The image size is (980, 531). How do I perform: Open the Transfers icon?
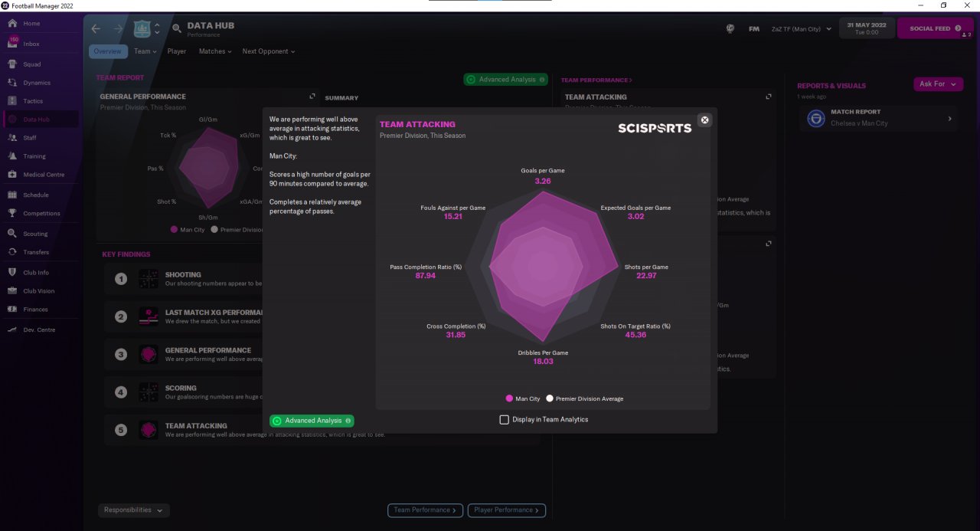point(12,252)
